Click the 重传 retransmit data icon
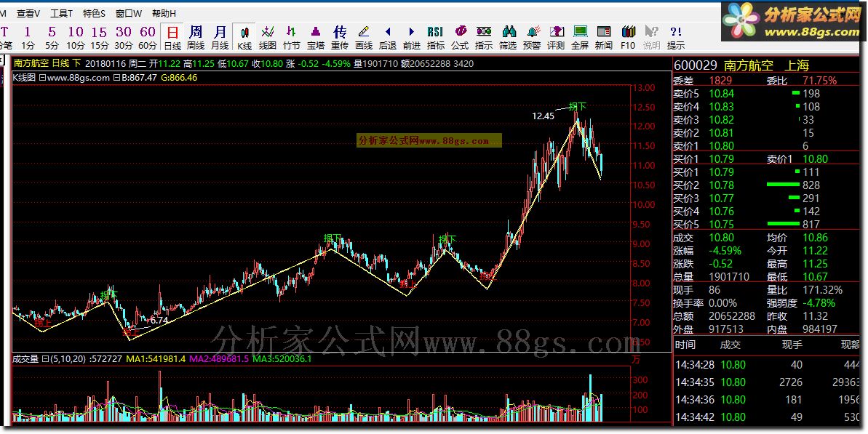This screenshot has width=868, height=434. pos(340,38)
